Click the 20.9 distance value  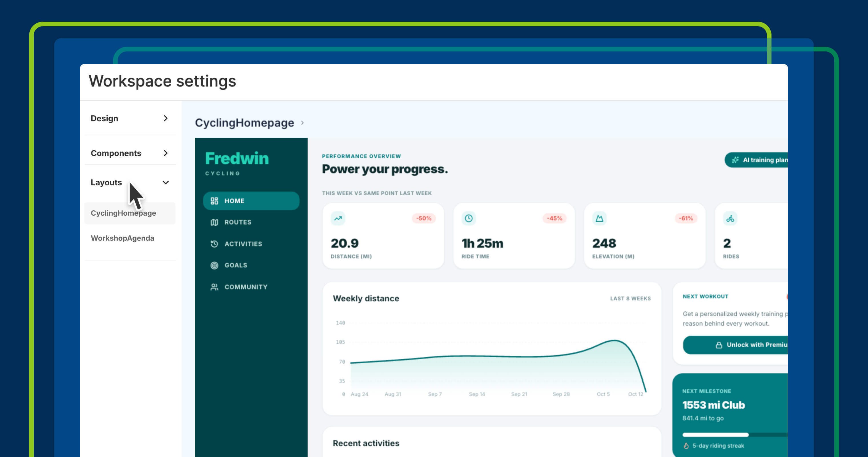coord(345,243)
